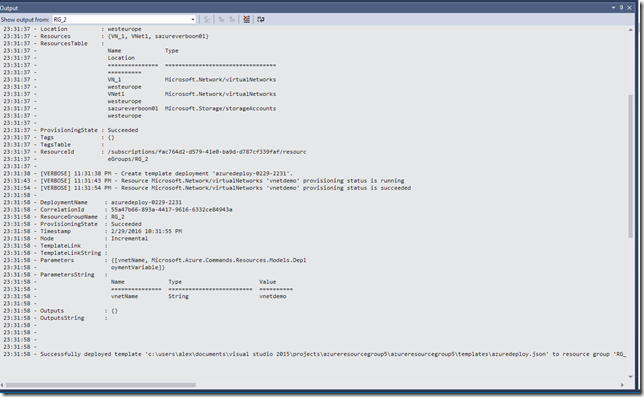
Task: Click the Output panel title
Action: coord(9,8)
